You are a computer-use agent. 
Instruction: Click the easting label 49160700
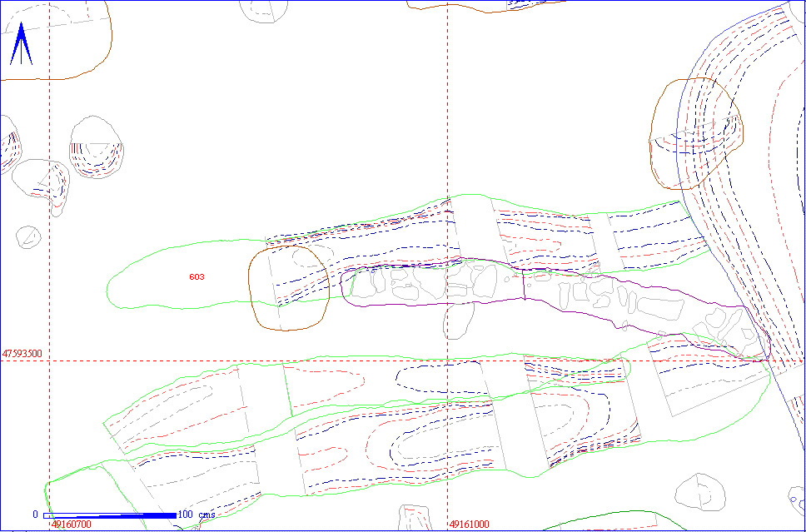tap(72, 525)
